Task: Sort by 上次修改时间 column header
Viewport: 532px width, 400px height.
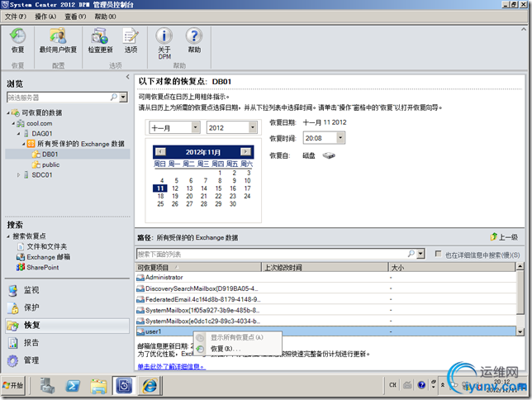Action: [x=325, y=268]
